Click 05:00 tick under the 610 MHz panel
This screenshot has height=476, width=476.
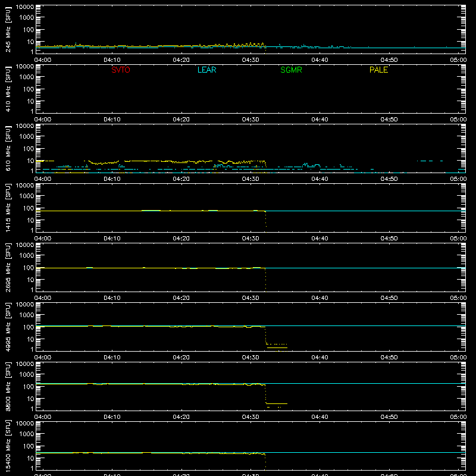458,179
